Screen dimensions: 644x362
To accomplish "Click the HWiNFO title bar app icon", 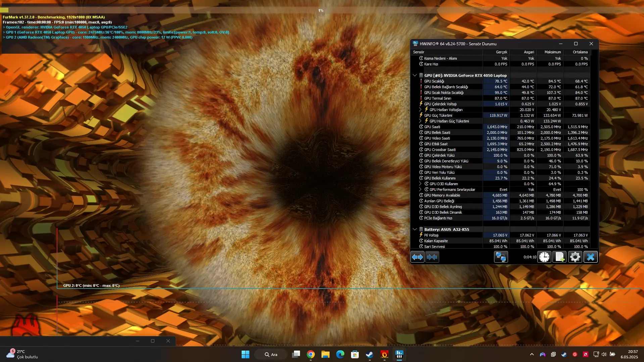I will pos(415,44).
